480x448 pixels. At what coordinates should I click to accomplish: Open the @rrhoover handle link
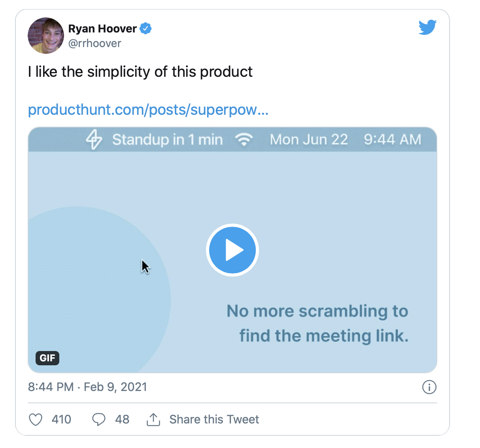[x=95, y=43]
